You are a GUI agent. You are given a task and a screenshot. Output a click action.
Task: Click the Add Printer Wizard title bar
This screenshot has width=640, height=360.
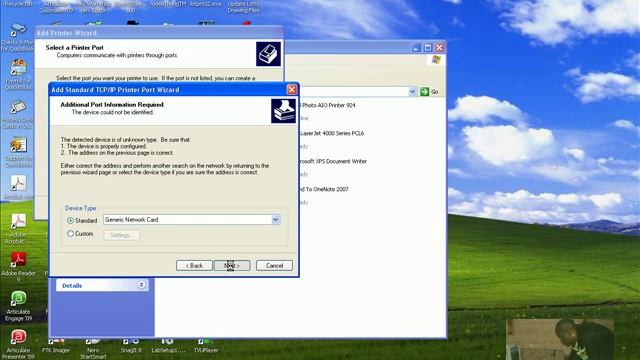click(x=158, y=32)
